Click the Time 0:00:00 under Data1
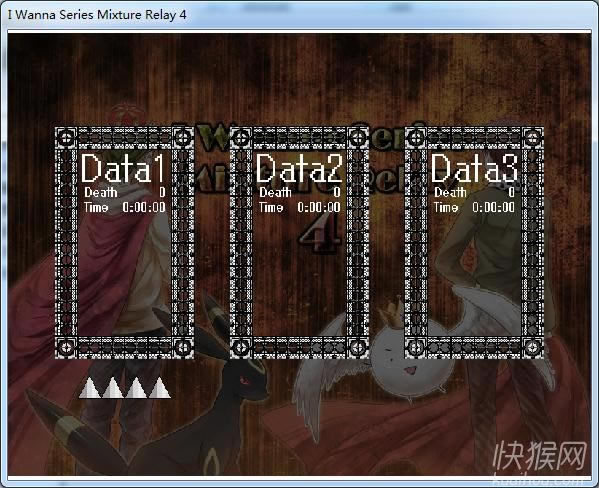 pos(125,207)
